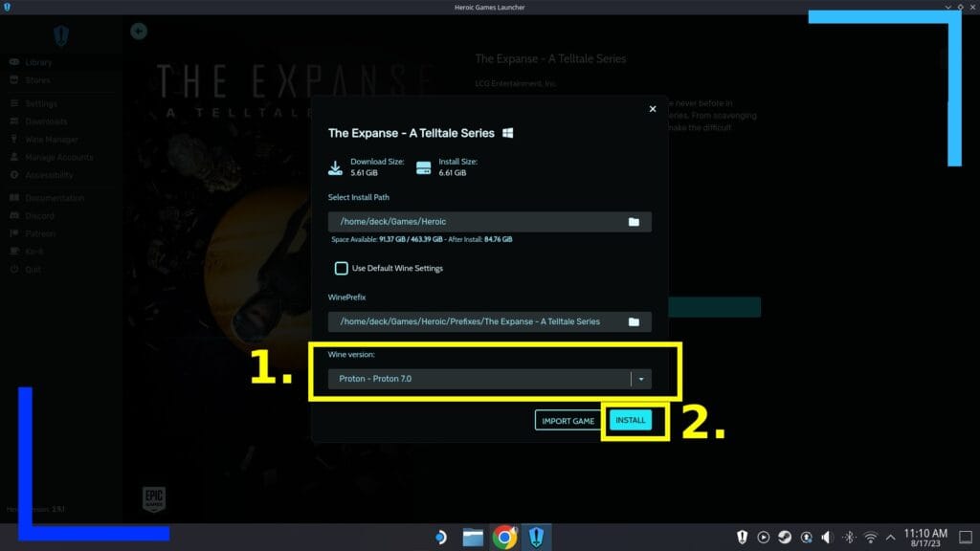The height and width of the screenshot is (551, 980).
Task: Expand hidden system tray icons arrow
Action: pos(891,538)
